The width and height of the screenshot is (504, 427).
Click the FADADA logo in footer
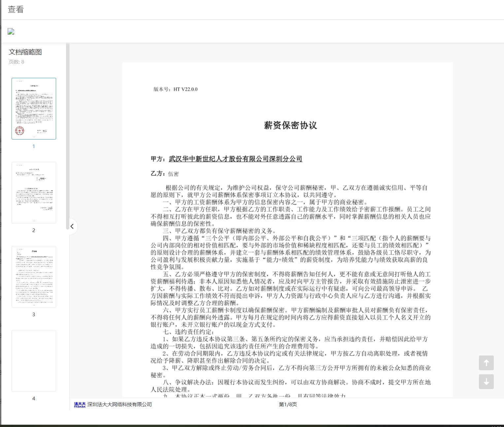80,405
